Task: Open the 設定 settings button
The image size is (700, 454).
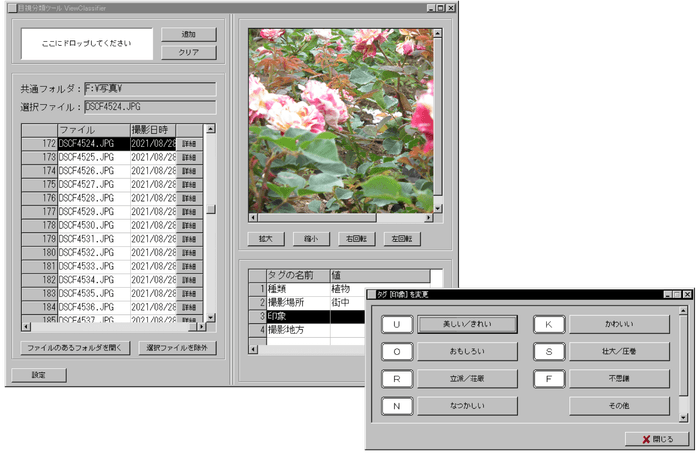Action: tap(39, 375)
